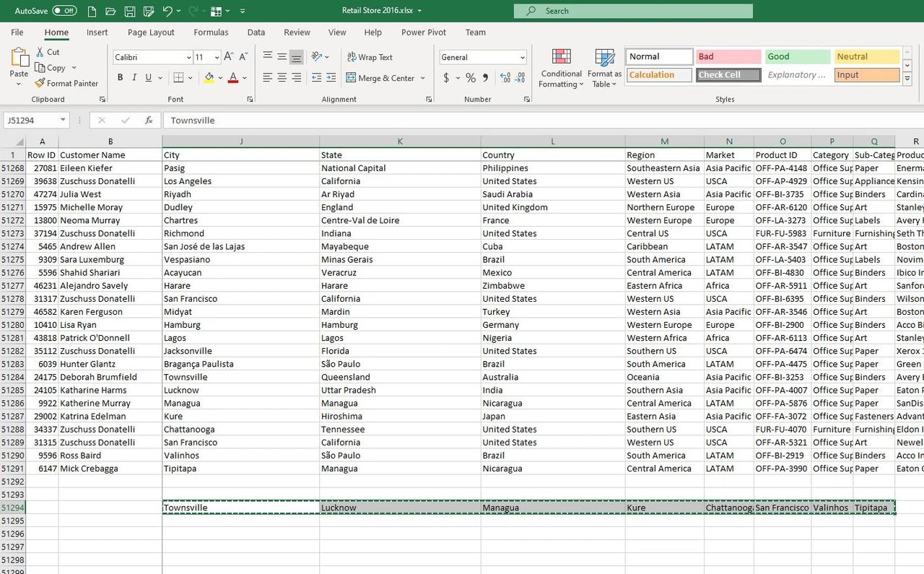Click the Percent Style icon
Viewport: 924px width, 574px height.
(x=471, y=78)
